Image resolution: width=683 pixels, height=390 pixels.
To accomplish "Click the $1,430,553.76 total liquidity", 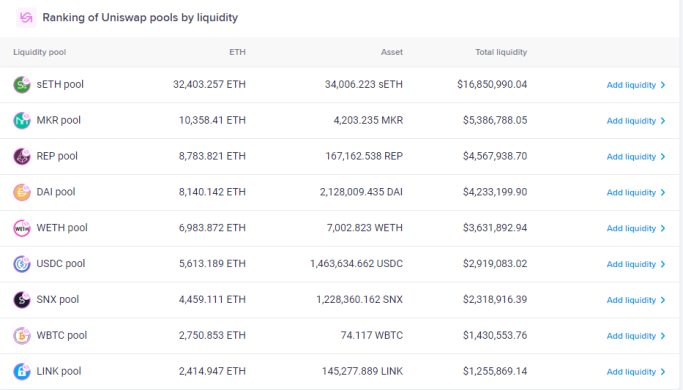I will [x=495, y=336].
